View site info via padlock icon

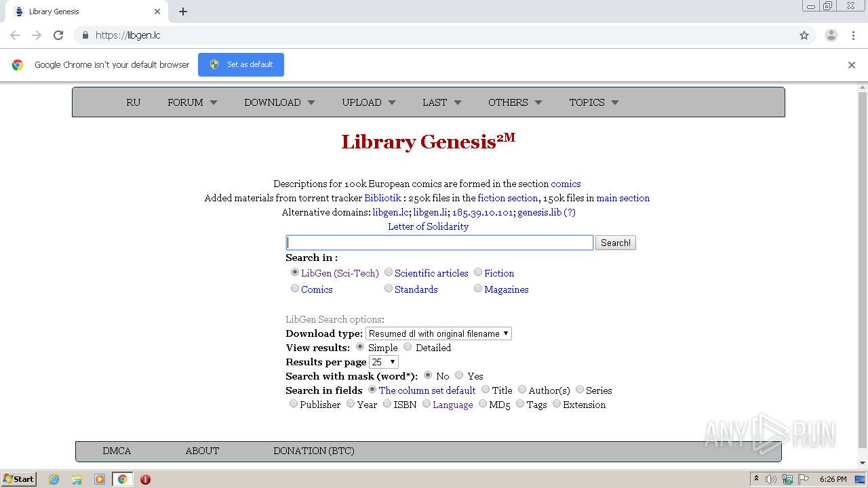(85, 35)
